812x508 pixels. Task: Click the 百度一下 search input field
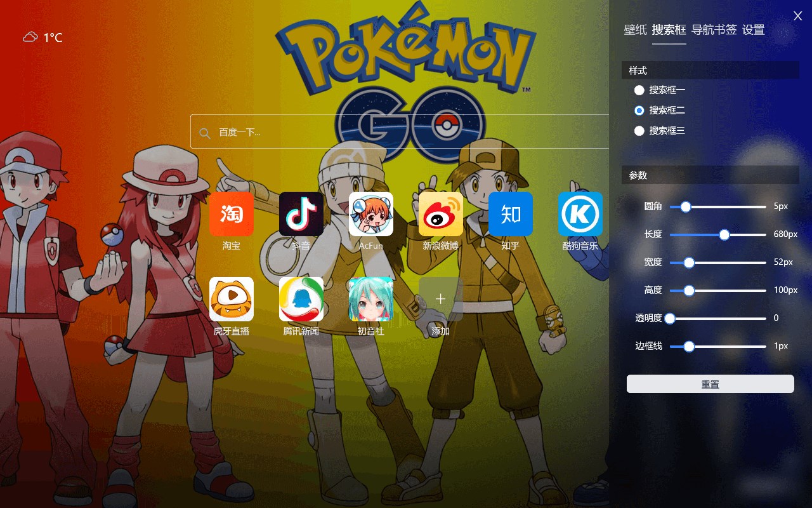[400, 131]
